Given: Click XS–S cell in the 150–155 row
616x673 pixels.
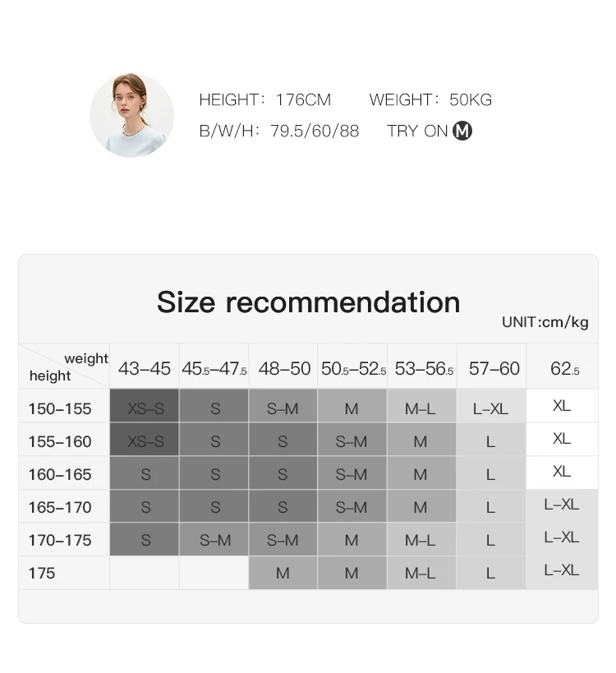Looking at the screenshot, I should pyautogui.click(x=145, y=408).
